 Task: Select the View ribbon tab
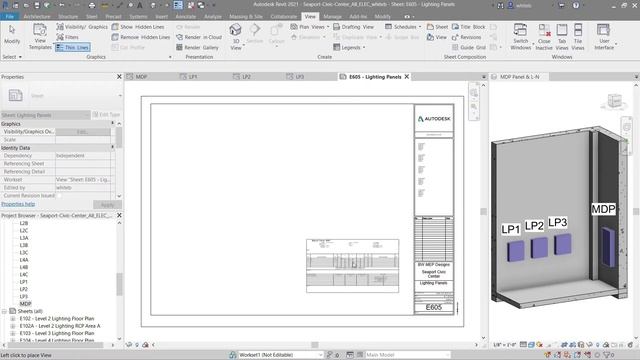tap(310, 17)
